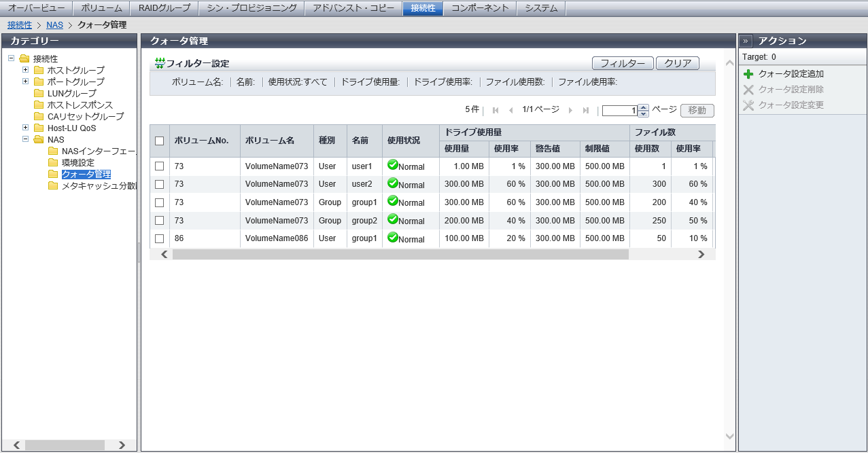This screenshot has height=453, width=868.
Task: Open the ボリューム tab
Action: pyautogui.click(x=101, y=8)
